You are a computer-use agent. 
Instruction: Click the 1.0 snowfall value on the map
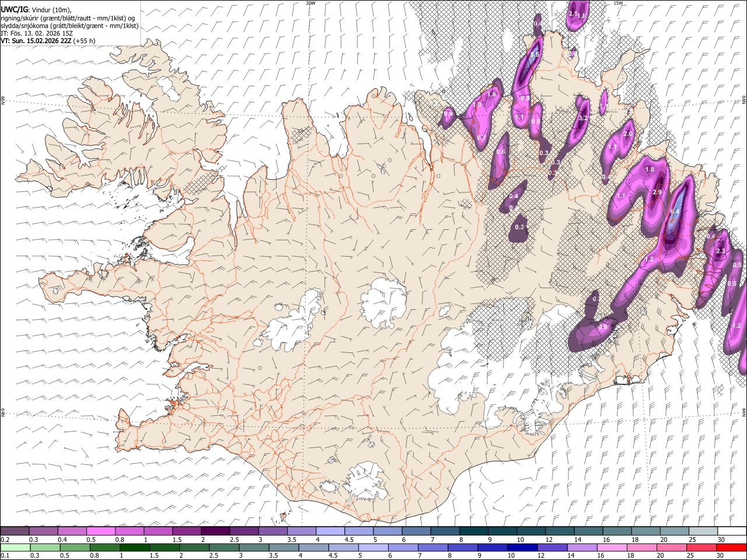click(x=477, y=105)
